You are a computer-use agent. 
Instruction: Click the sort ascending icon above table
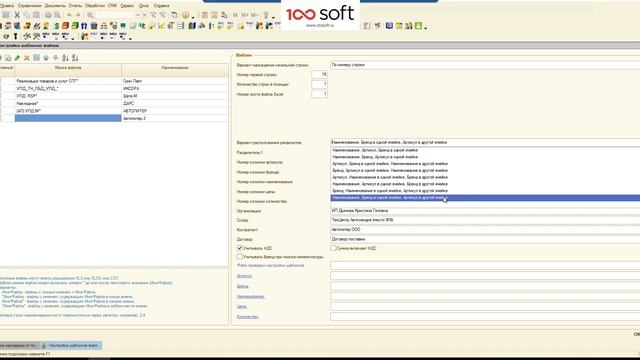[x=65, y=58]
